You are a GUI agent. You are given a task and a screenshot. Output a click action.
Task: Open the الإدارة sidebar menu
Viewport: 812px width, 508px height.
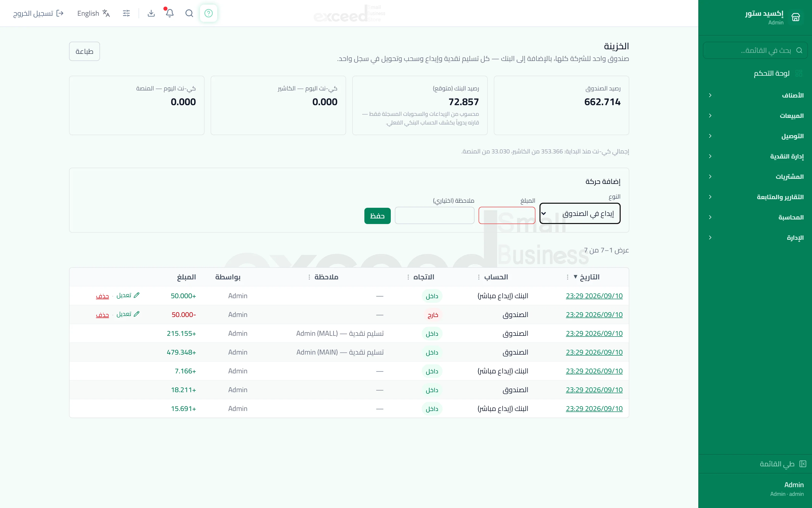click(x=755, y=237)
